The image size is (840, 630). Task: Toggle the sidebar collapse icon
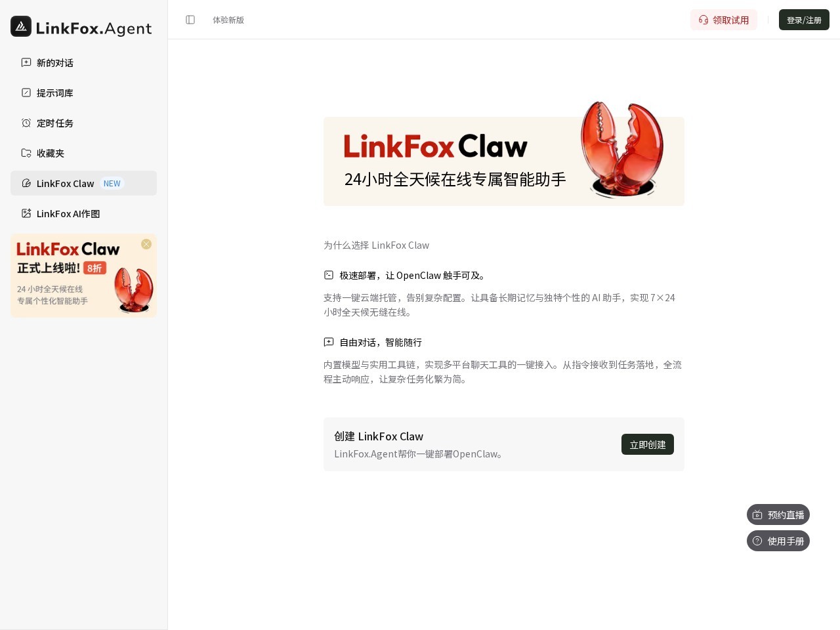(x=190, y=20)
